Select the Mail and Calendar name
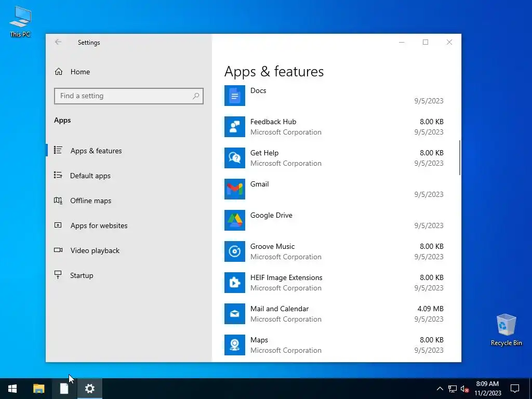Viewport: 532px width, 399px height. click(x=280, y=309)
